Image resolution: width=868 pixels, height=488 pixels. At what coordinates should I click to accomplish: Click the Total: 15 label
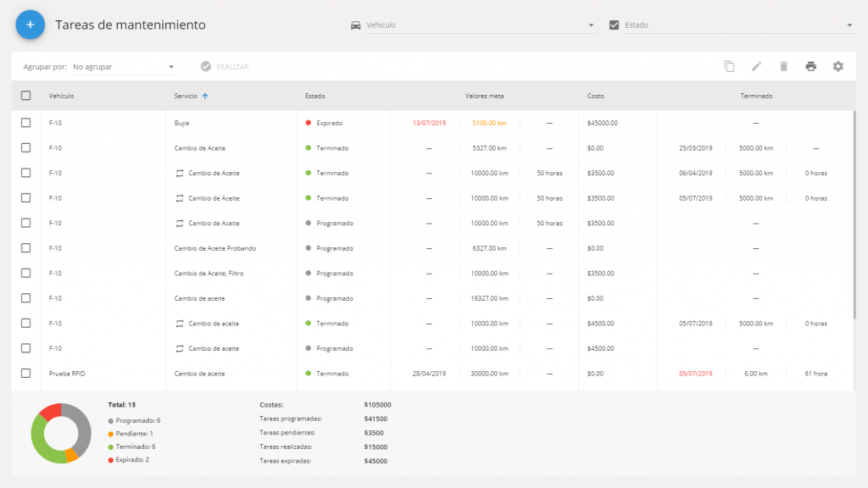[122, 405]
